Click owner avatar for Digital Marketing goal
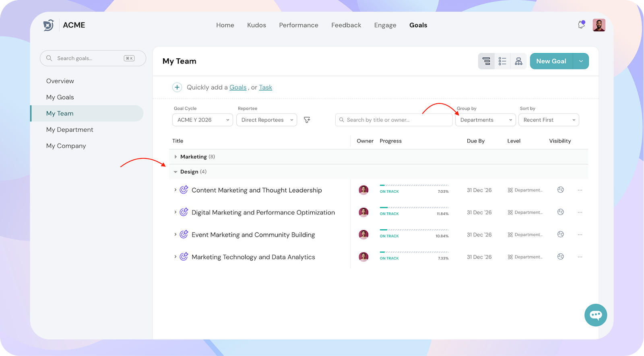 (363, 212)
